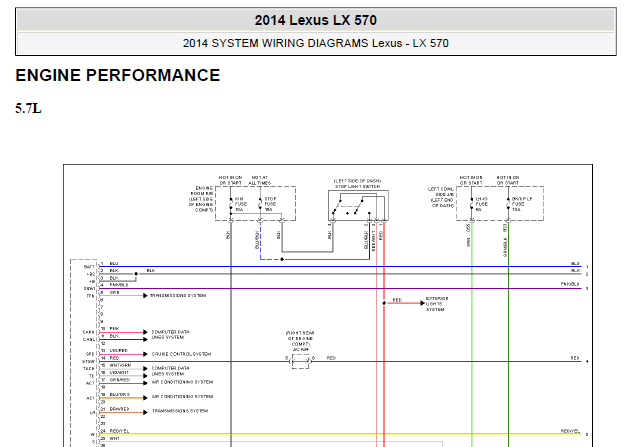
Task: Click 'TRANSMISSION SYSTEM' beside the GRN wire
Action: point(178,295)
